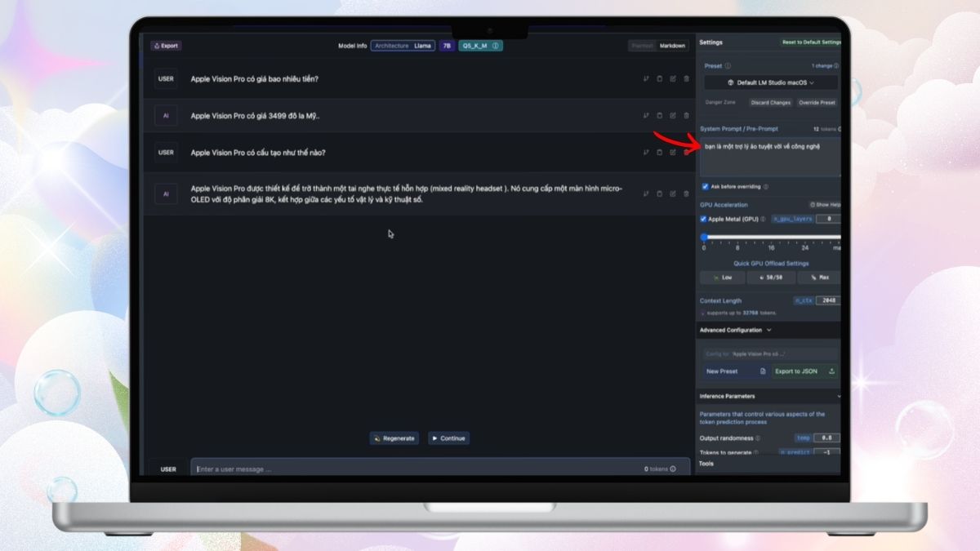Click the temp parameter tag
Viewport: 980px width, 551px height.
point(804,438)
